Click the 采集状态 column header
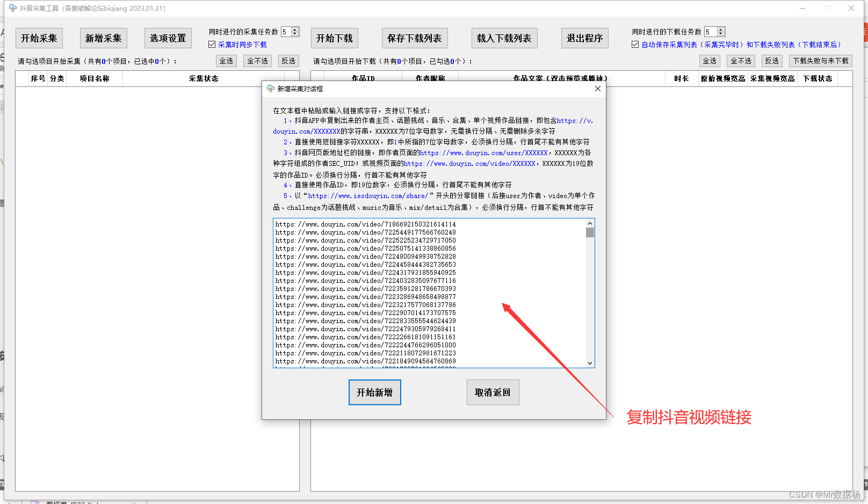This screenshot has height=504, width=868. (x=204, y=78)
